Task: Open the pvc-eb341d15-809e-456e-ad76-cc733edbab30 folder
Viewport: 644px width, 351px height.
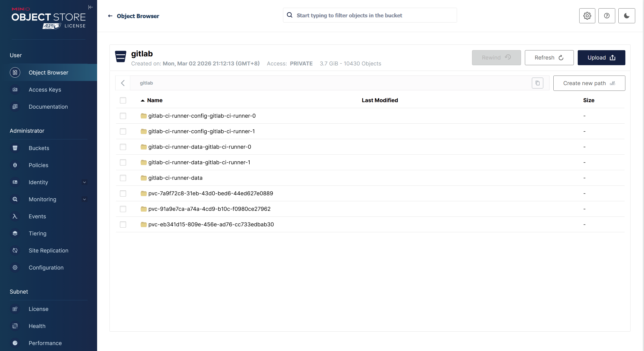Action: click(x=211, y=225)
